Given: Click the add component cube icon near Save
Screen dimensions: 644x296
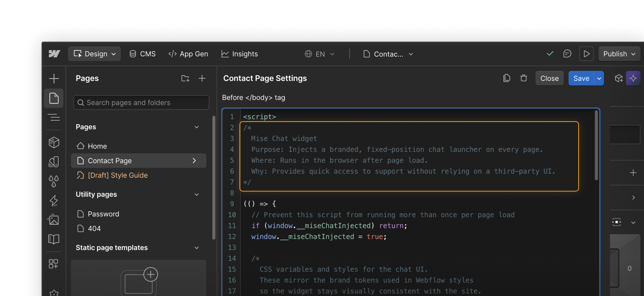Looking at the screenshot, I should tap(619, 78).
